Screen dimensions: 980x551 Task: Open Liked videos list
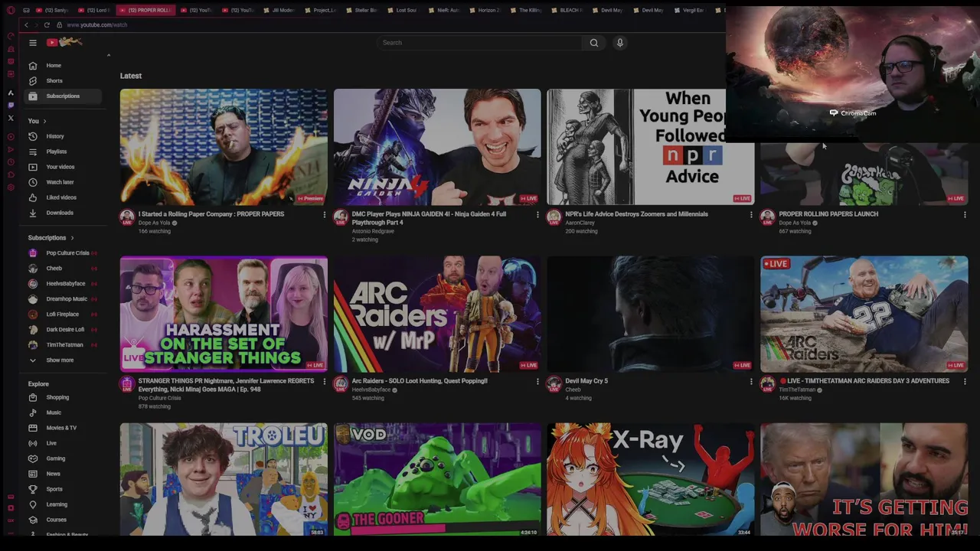point(64,197)
